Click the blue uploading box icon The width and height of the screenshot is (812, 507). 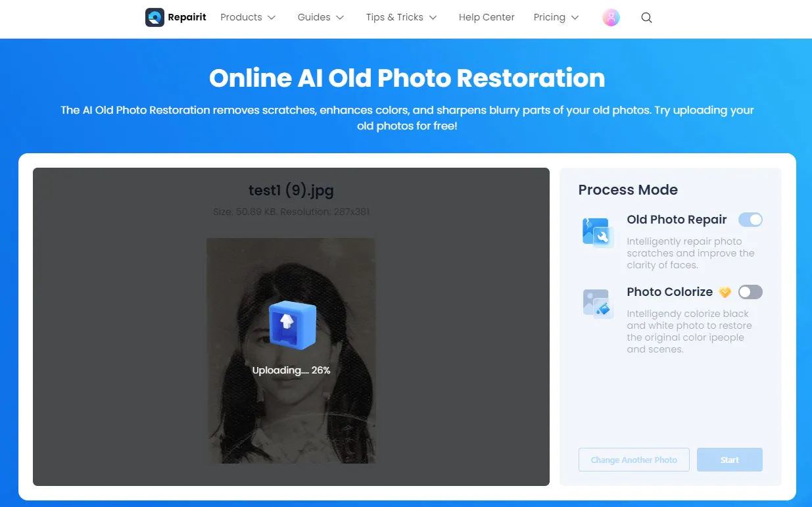292,325
